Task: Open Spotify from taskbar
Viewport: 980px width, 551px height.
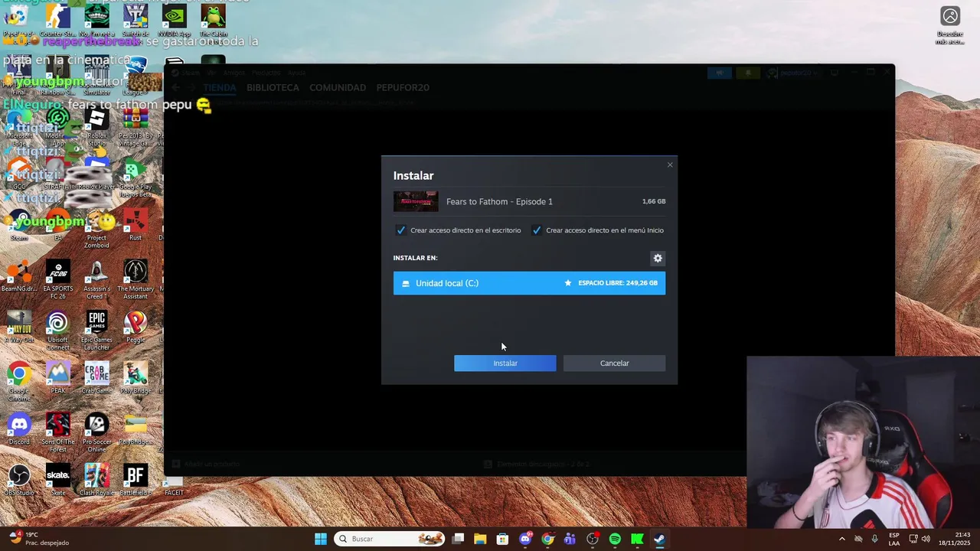Action: coord(615,539)
